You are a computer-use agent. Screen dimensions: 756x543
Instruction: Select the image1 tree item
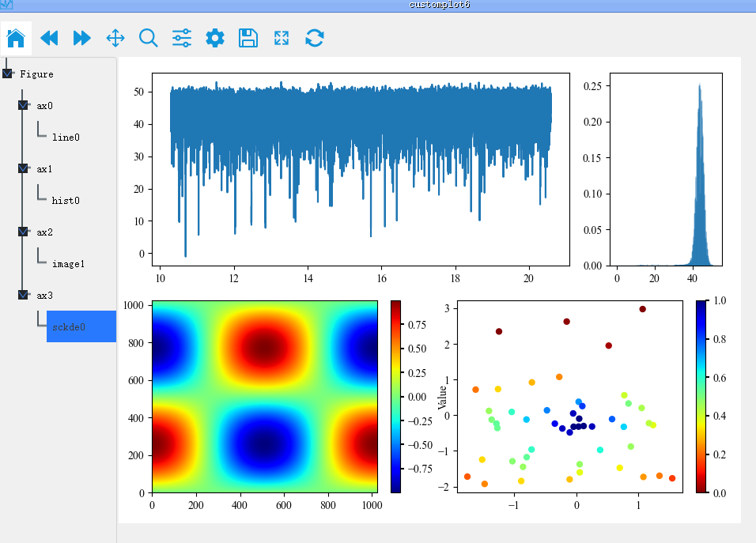tap(69, 264)
